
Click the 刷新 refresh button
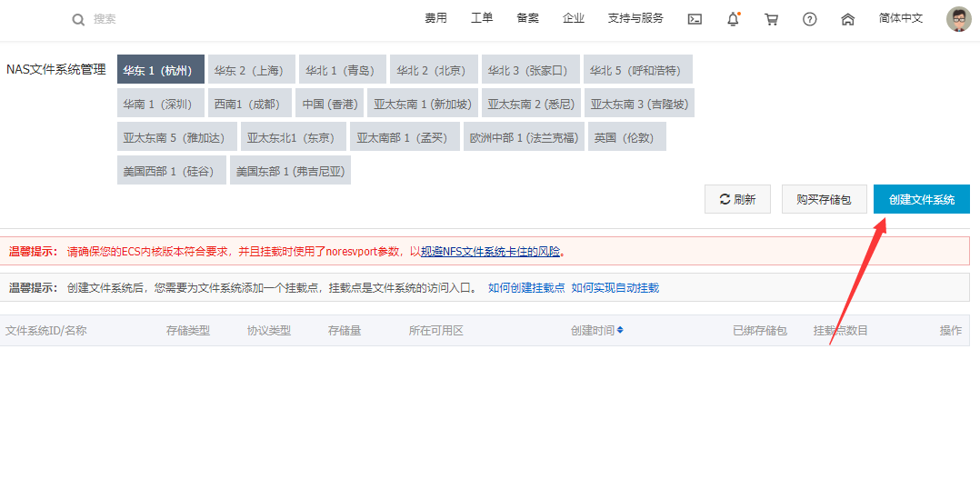point(737,199)
